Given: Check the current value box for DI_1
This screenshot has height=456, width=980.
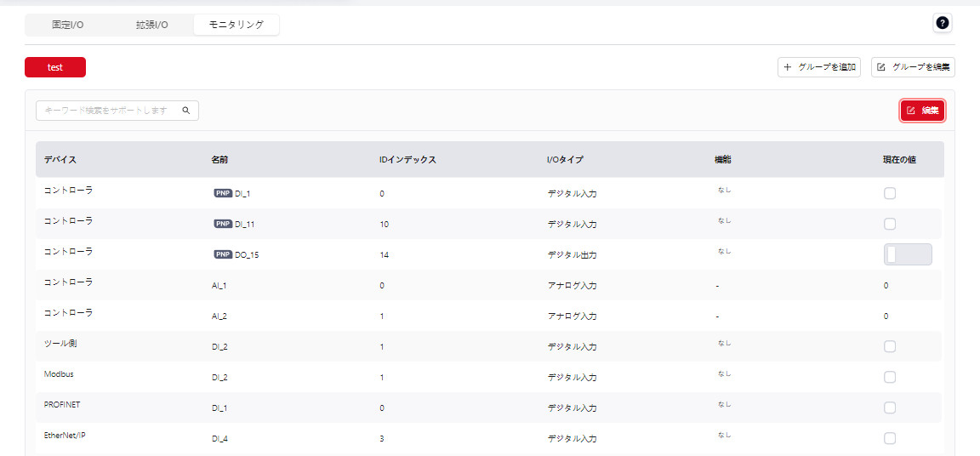Looking at the screenshot, I should (890, 193).
